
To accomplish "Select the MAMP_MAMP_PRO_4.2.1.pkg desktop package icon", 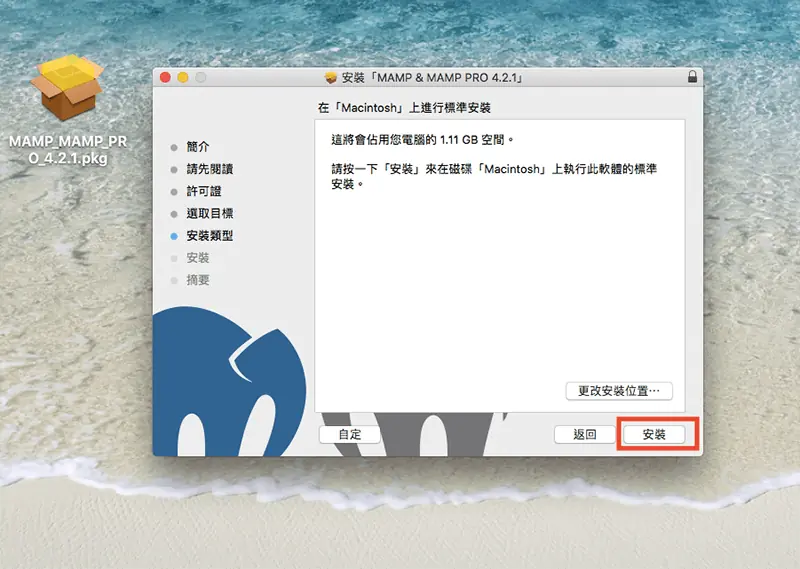I will [x=67, y=88].
